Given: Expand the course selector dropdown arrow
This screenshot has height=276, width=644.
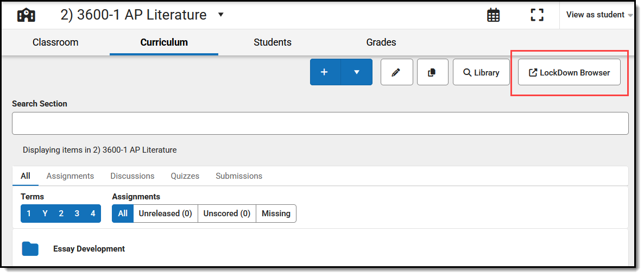Looking at the screenshot, I should [x=220, y=15].
